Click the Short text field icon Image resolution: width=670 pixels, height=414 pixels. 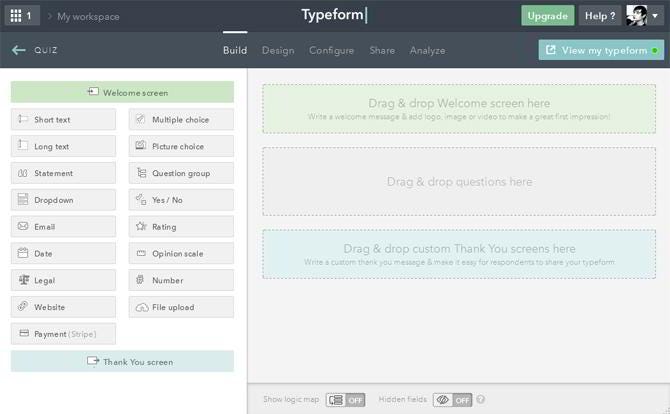pos(23,119)
